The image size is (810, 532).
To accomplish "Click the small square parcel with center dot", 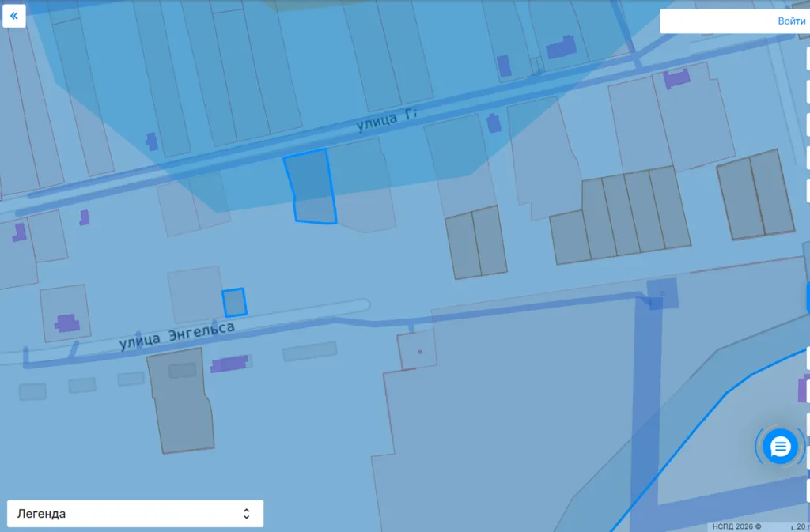I will (417, 351).
